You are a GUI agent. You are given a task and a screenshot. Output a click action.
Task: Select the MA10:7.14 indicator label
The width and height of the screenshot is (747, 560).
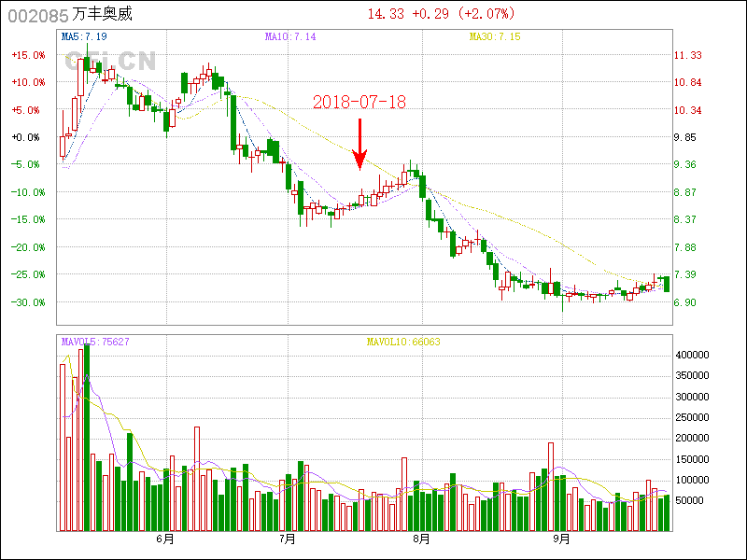click(290, 36)
